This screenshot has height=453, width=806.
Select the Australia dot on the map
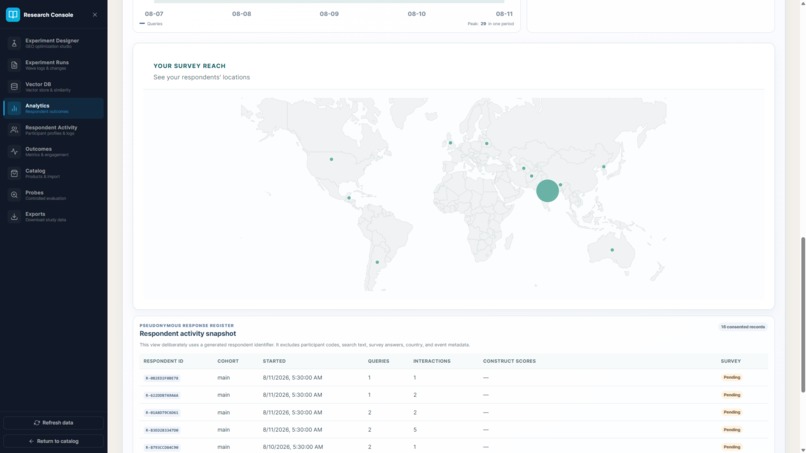tap(612, 250)
